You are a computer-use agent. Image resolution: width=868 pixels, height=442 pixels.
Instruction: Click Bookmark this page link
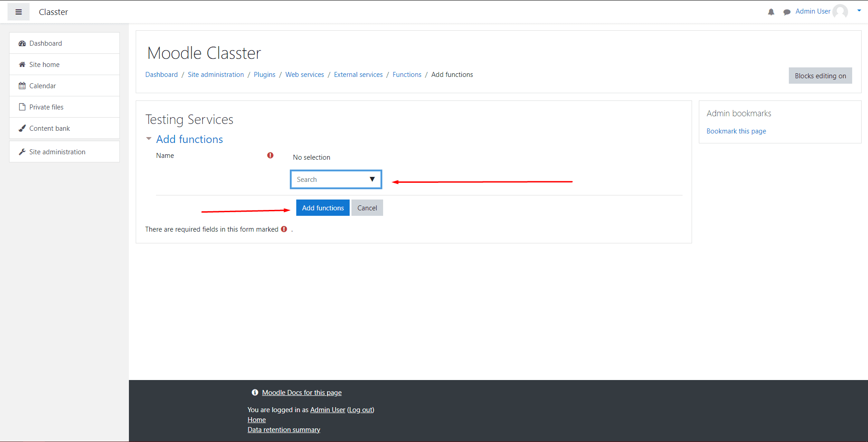click(x=736, y=131)
